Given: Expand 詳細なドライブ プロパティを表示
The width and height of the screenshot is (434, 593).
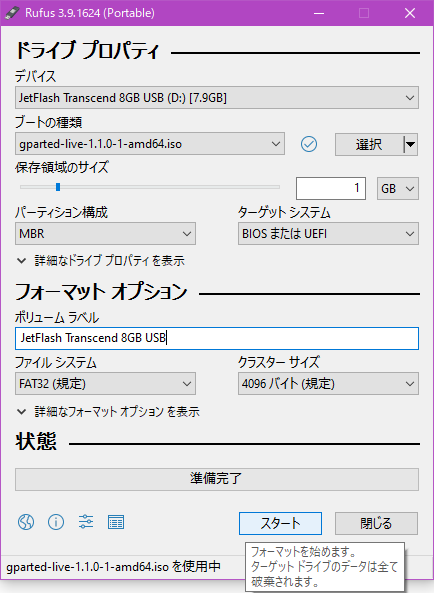Looking at the screenshot, I should 101,261.
